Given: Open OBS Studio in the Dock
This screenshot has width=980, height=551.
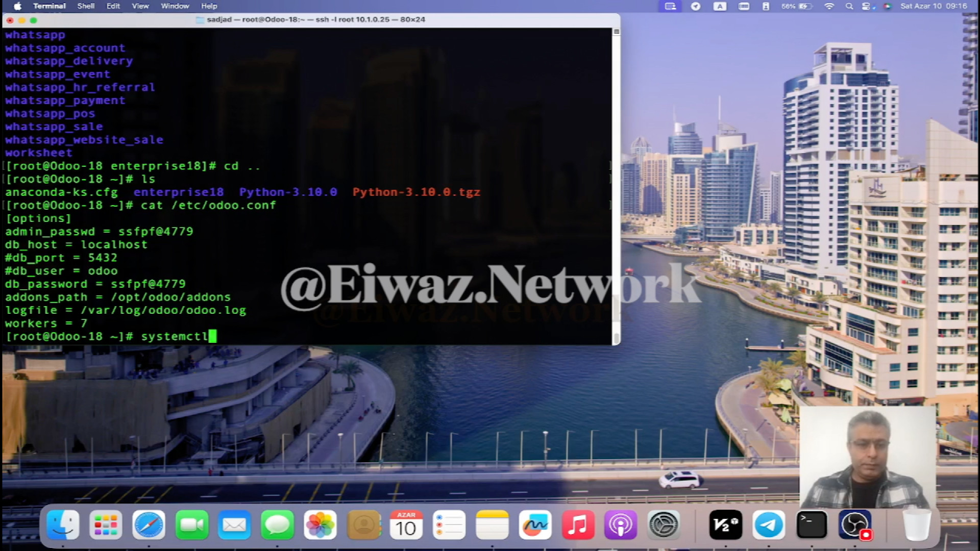Looking at the screenshot, I should click(x=855, y=524).
